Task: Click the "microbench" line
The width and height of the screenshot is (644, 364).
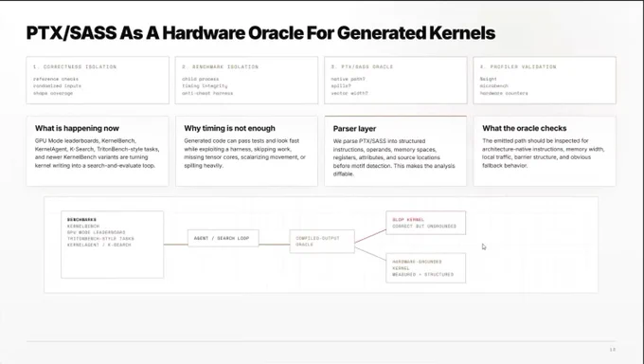Action: (x=494, y=86)
